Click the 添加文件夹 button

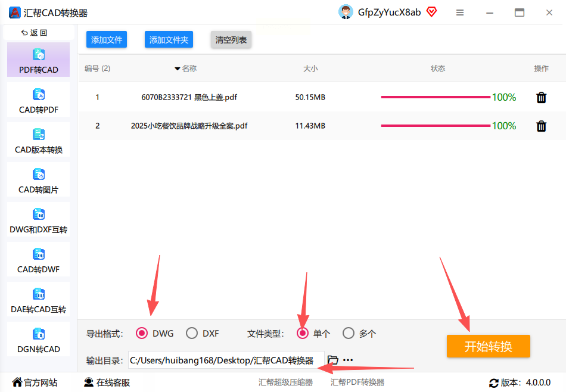point(169,39)
